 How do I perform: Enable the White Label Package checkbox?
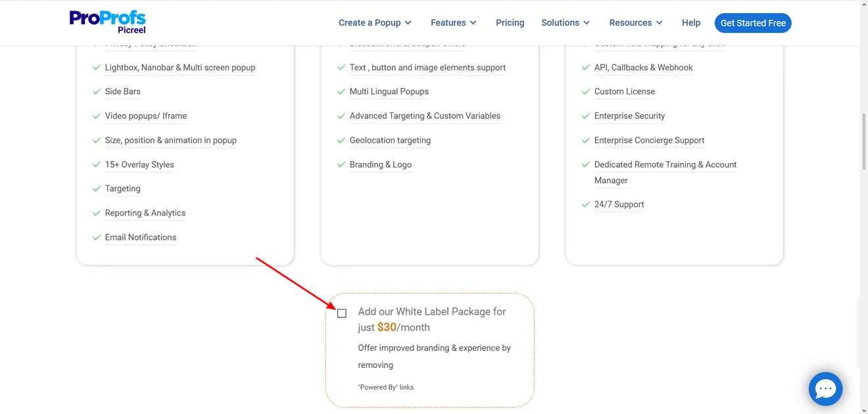[x=342, y=313]
